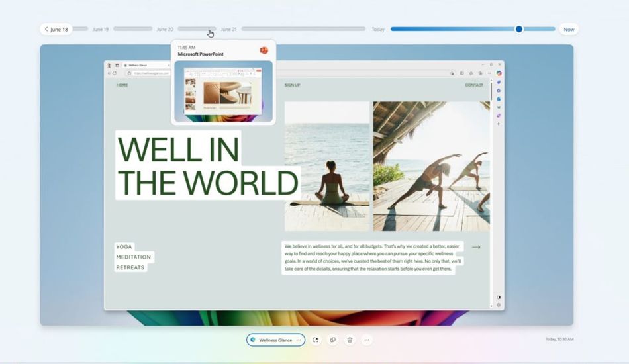
Task: Click the split screen icon in Edge toolbar
Action: pyautogui.click(x=461, y=73)
